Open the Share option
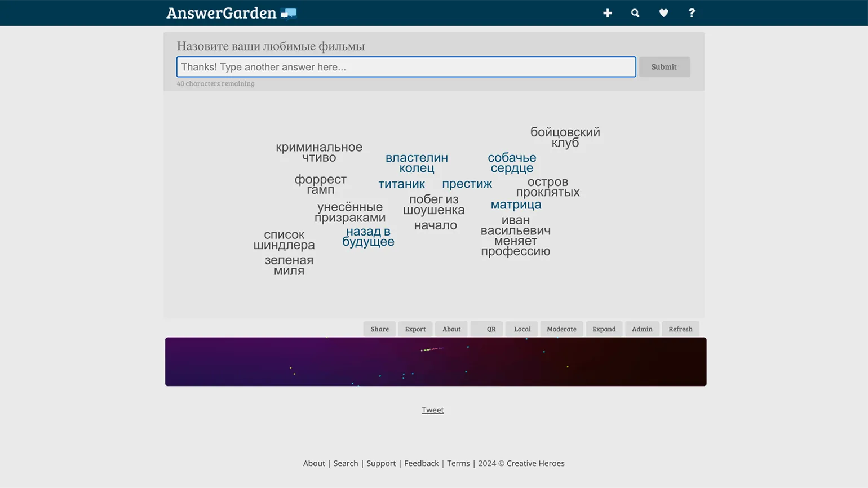This screenshot has width=868, height=488. pyautogui.click(x=379, y=329)
